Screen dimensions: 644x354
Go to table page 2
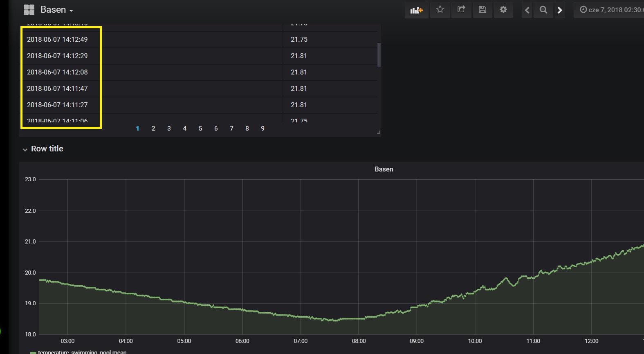(153, 129)
